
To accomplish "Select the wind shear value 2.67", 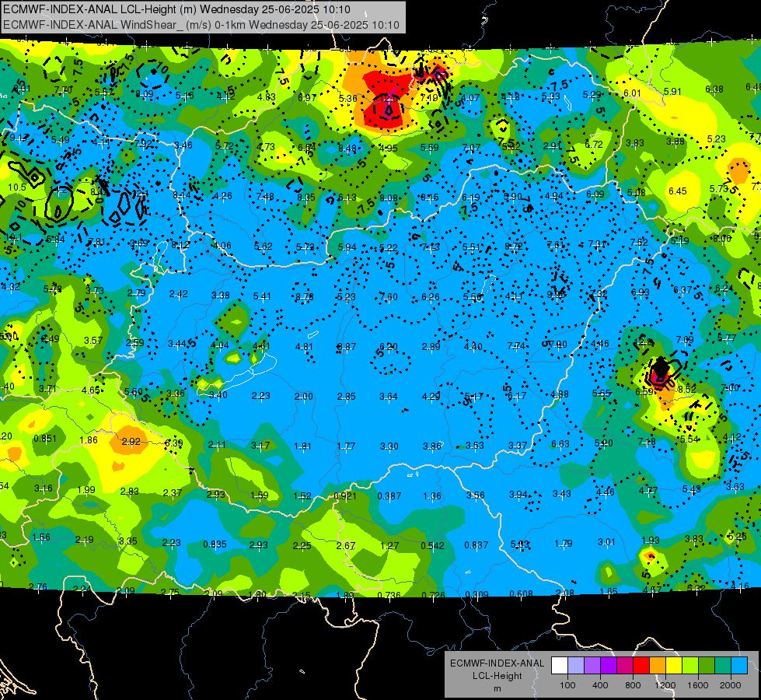I will [x=346, y=545].
